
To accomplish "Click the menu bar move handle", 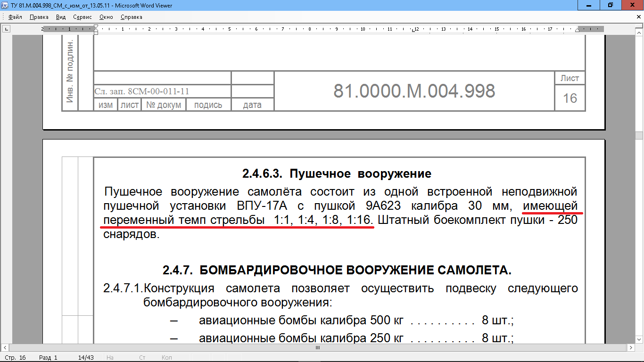I will click(x=3, y=17).
